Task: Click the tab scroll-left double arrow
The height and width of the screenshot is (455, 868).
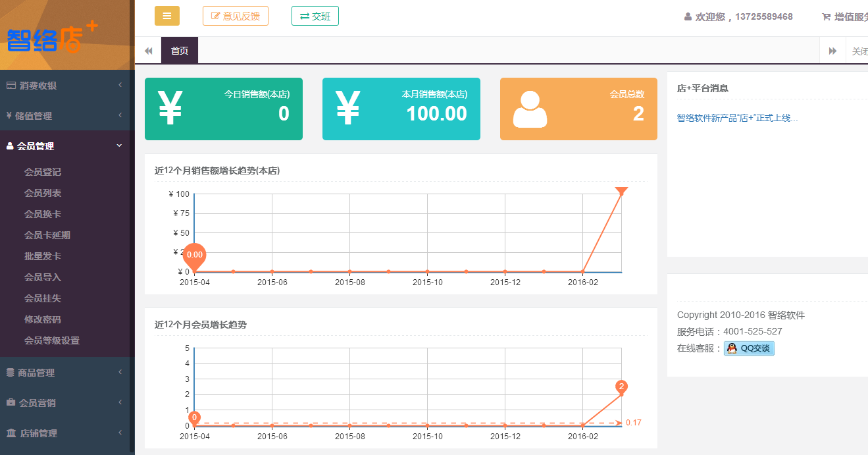Action: (x=148, y=51)
